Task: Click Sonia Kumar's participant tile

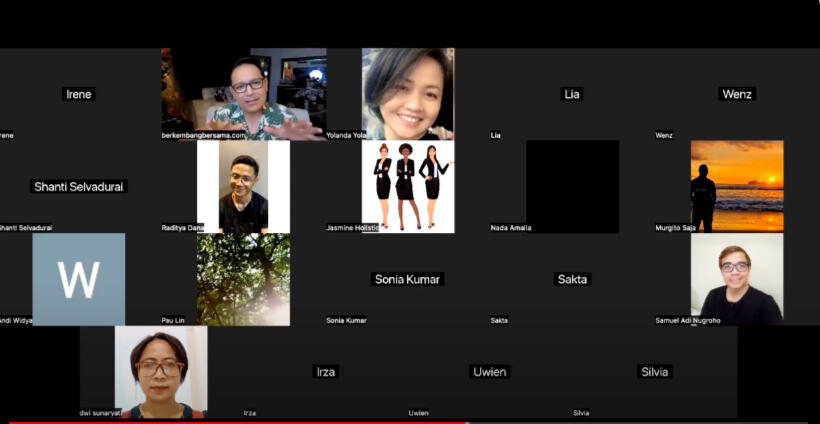Action: click(408, 279)
